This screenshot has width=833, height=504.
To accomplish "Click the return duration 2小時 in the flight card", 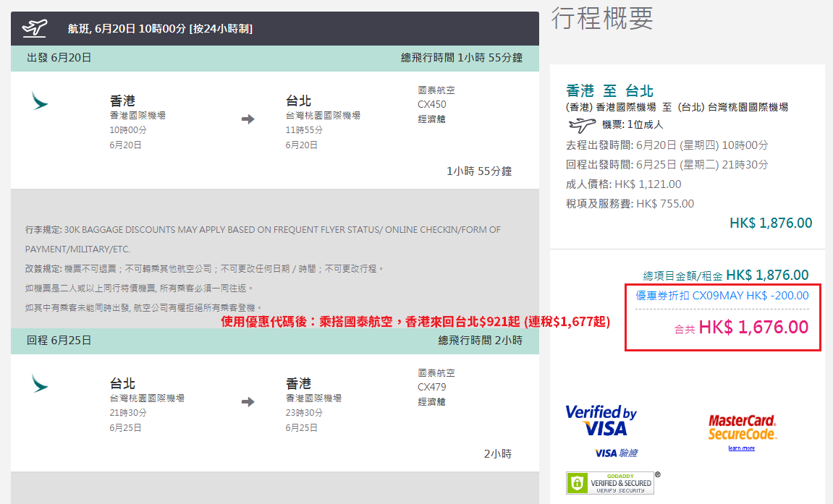I will [498, 454].
